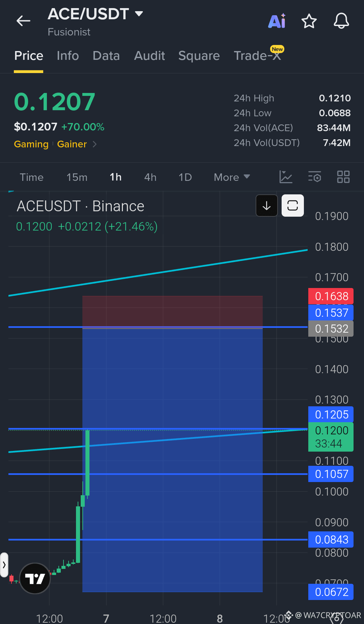Tap the fullscreen chart button
The image size is (364, 624).
(293, 206)
